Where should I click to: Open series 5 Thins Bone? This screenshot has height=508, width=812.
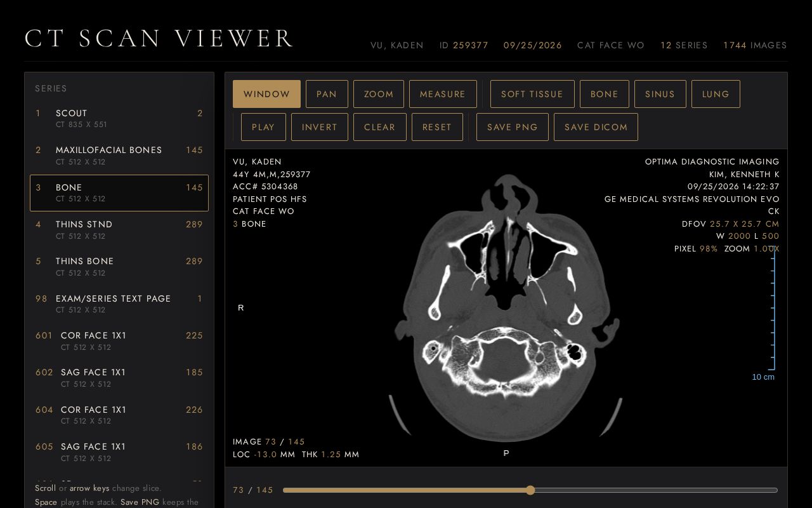point(119,267)
